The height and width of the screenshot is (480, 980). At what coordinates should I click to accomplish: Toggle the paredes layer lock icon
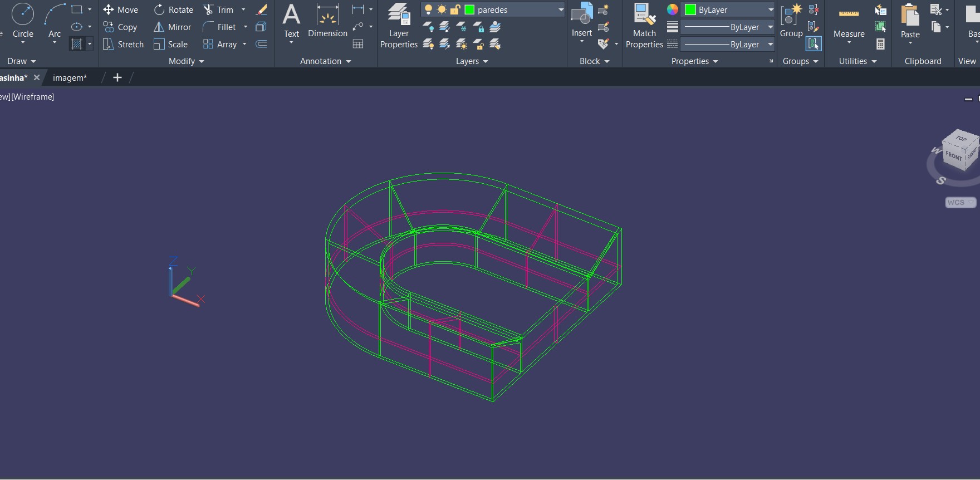point(455,10)
